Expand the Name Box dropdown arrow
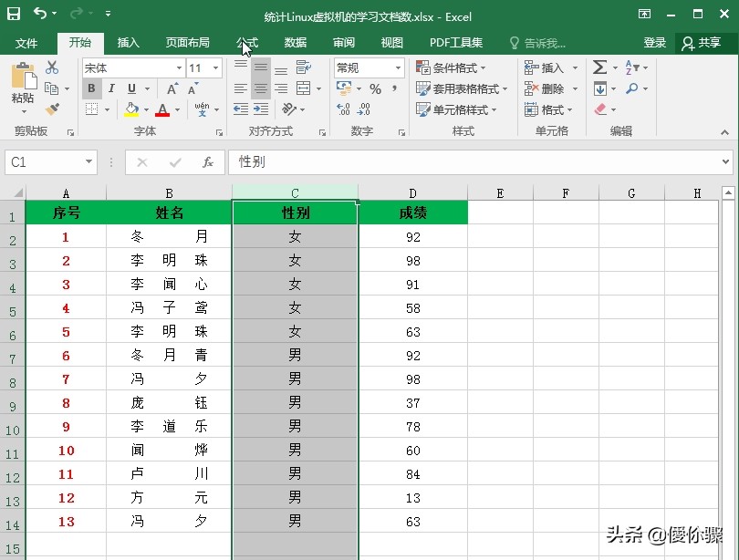 click(88, 162)
